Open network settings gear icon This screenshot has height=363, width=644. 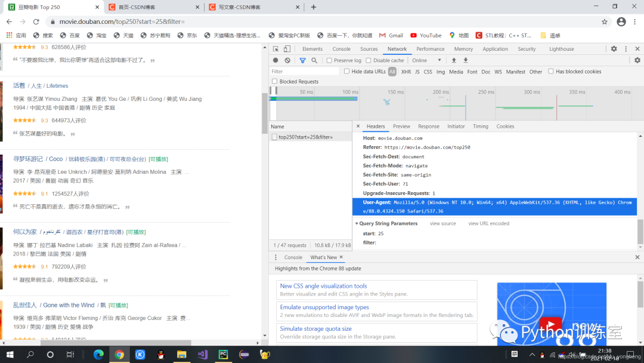637,60
